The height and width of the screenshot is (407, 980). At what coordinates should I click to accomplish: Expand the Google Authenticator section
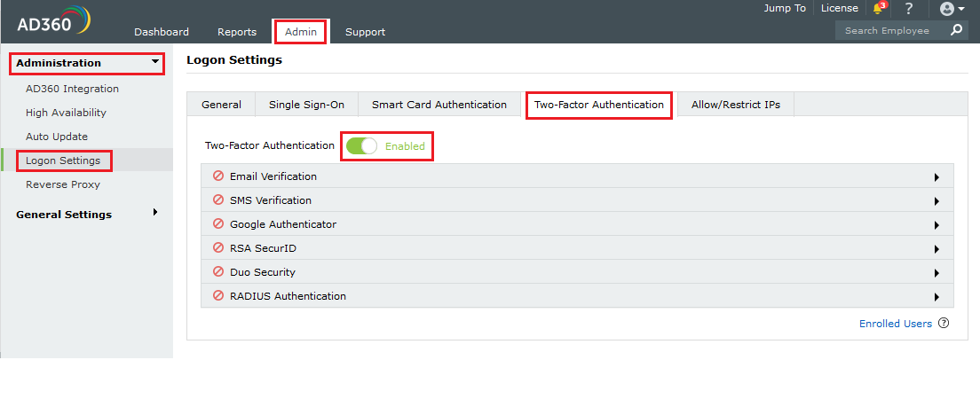tap(937, 225)
